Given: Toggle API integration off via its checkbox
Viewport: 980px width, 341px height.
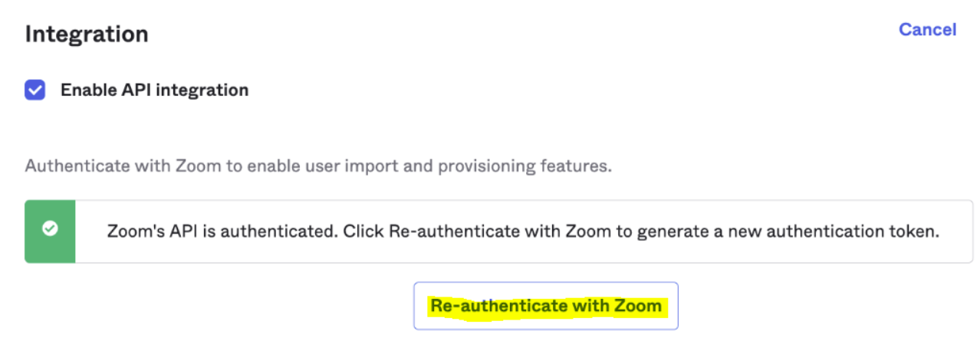Looking at the screenshot, I should click(x=35, y=90).
